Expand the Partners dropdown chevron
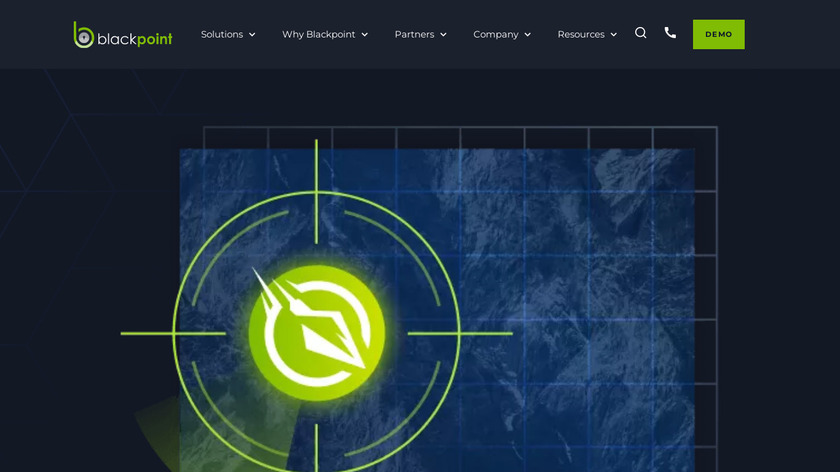Viewport: 840px width, 472px height. (x=444, y=35)
